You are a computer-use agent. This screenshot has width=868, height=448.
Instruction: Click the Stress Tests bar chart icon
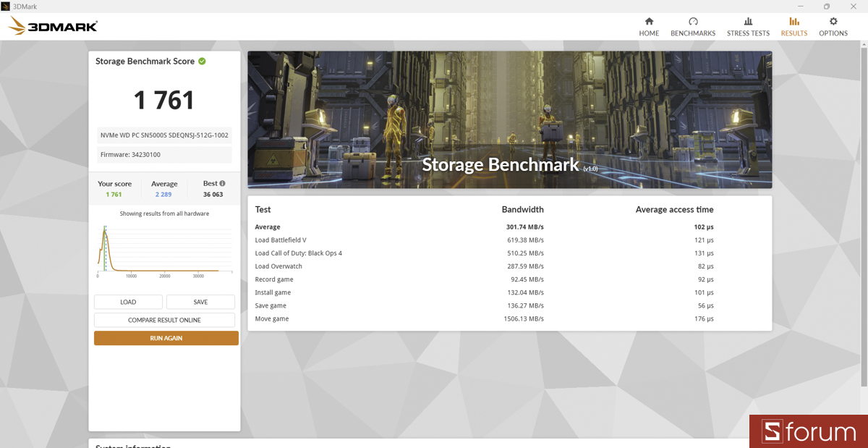coord(748,22)
